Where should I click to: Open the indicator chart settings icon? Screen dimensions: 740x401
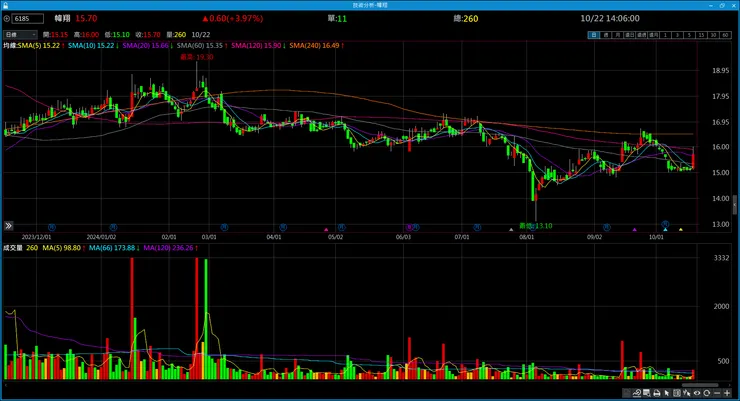coord(637,393)
